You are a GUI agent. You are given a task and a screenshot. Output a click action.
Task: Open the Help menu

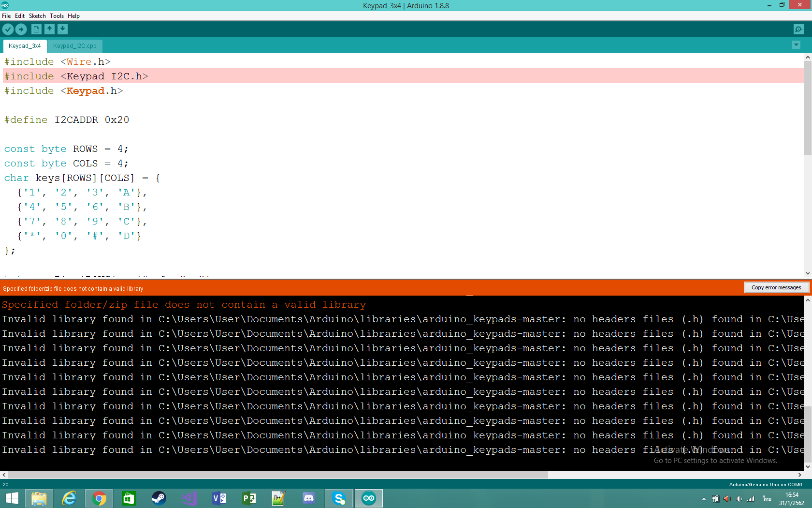point(73,16)
